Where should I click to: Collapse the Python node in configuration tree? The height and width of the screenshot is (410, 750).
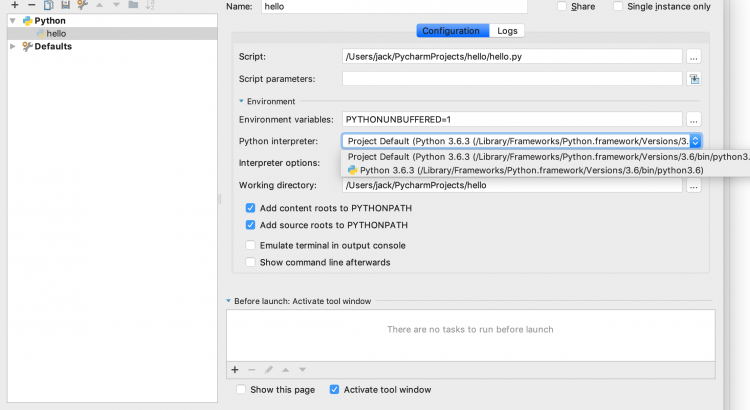click(x=12, y=20)
